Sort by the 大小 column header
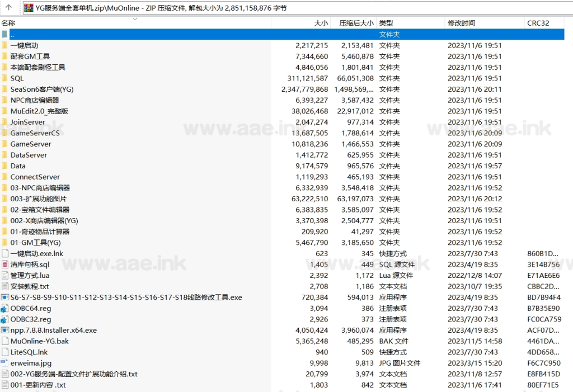Image resolution: width=573 pixels, height=392 pixels. click(321, 23)
